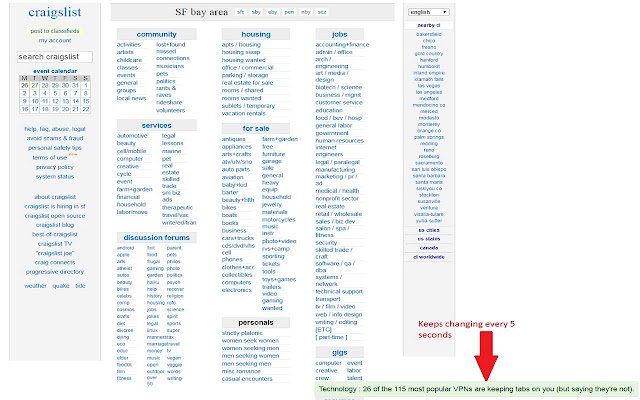Open labor/move services
The width and height of the screenshot is (640, 400).
[x=132, y=212]
